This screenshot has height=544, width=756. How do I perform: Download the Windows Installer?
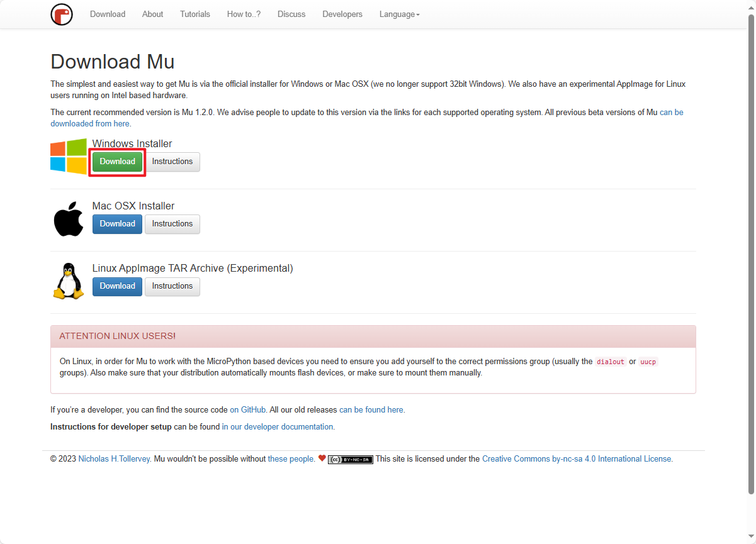[x=118, y=162]
